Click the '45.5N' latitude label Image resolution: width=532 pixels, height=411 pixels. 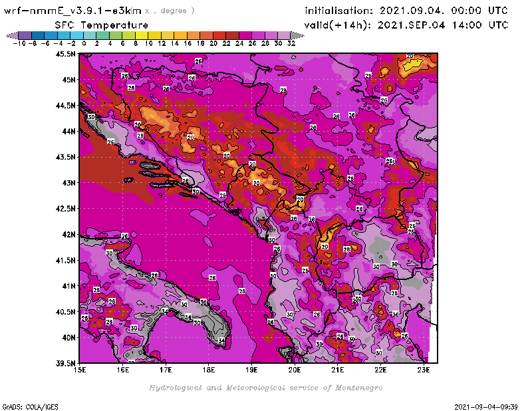[x=65, y=54]
